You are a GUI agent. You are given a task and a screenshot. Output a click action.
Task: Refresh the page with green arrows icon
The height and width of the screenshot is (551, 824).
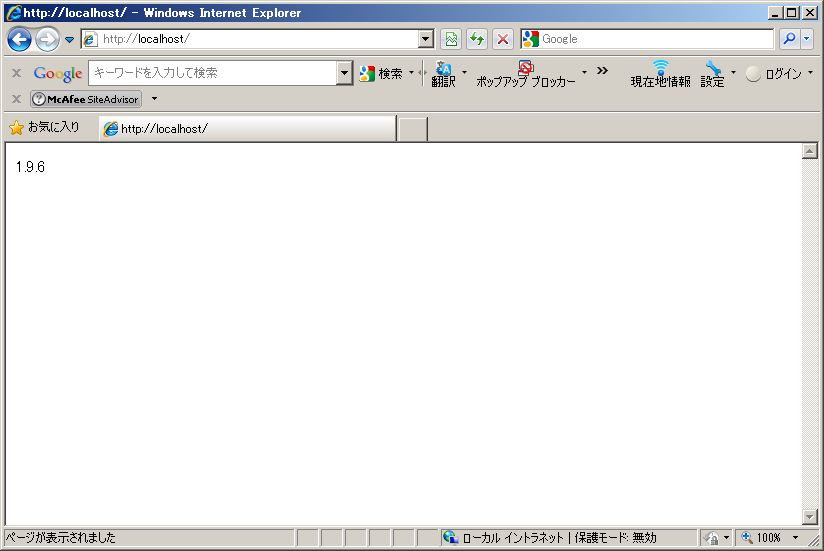477,39
